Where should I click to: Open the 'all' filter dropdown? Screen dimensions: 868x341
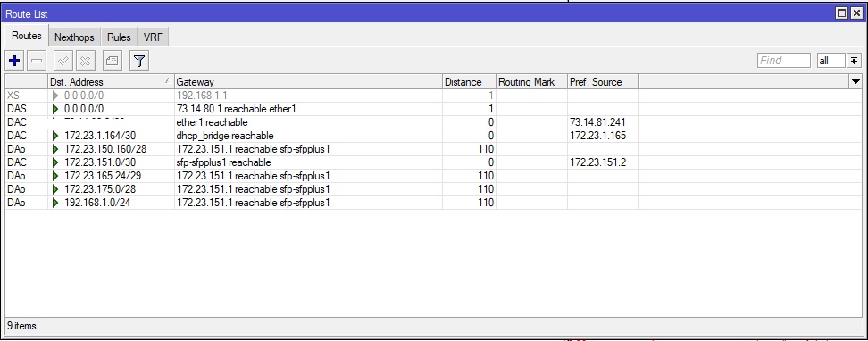pos(855,61)
